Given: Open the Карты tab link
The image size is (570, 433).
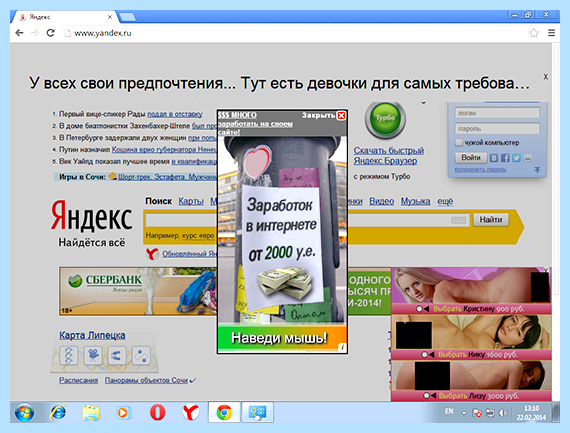Looking at the screenshot, I should click(191, 201).
